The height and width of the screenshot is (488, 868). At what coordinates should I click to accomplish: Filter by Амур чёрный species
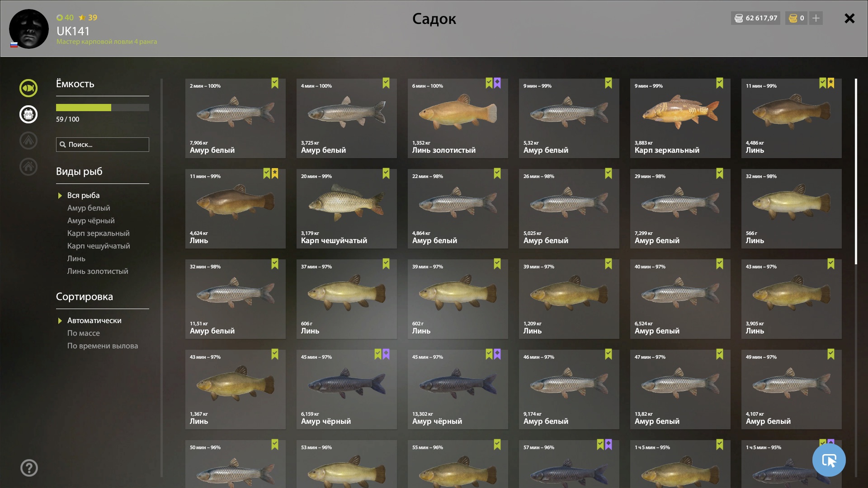91,221
